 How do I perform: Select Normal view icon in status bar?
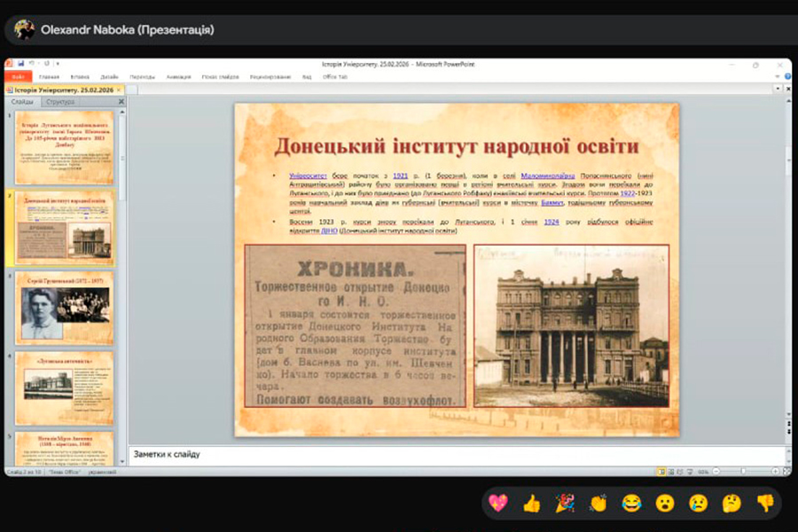point(661,472)
